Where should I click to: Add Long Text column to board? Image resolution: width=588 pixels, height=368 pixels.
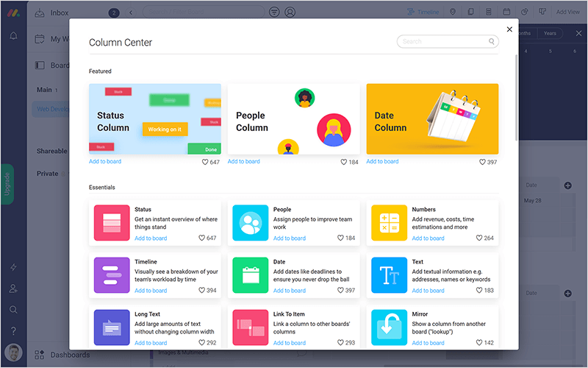(151, 343)
